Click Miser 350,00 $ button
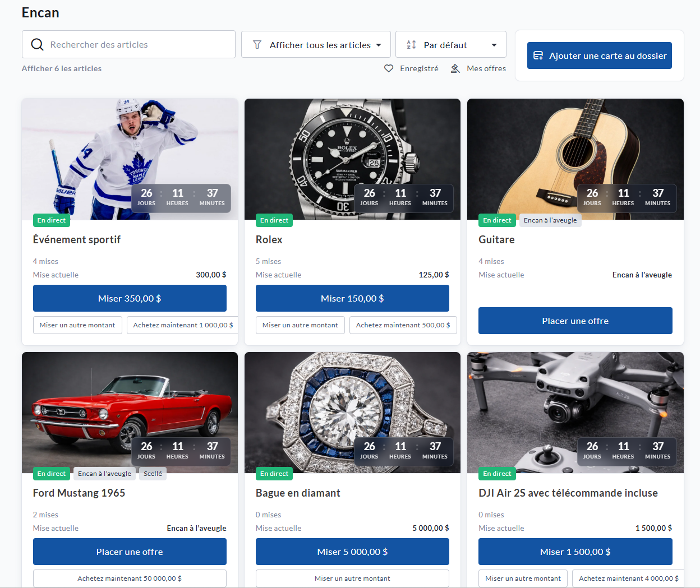 point(130,298)
